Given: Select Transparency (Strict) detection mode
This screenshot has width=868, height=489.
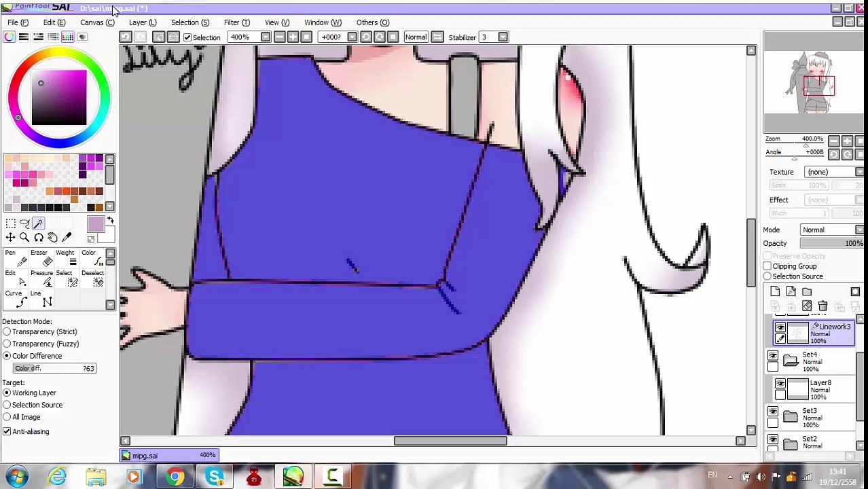Looking at the screenshot, I should tap(7, 331).
